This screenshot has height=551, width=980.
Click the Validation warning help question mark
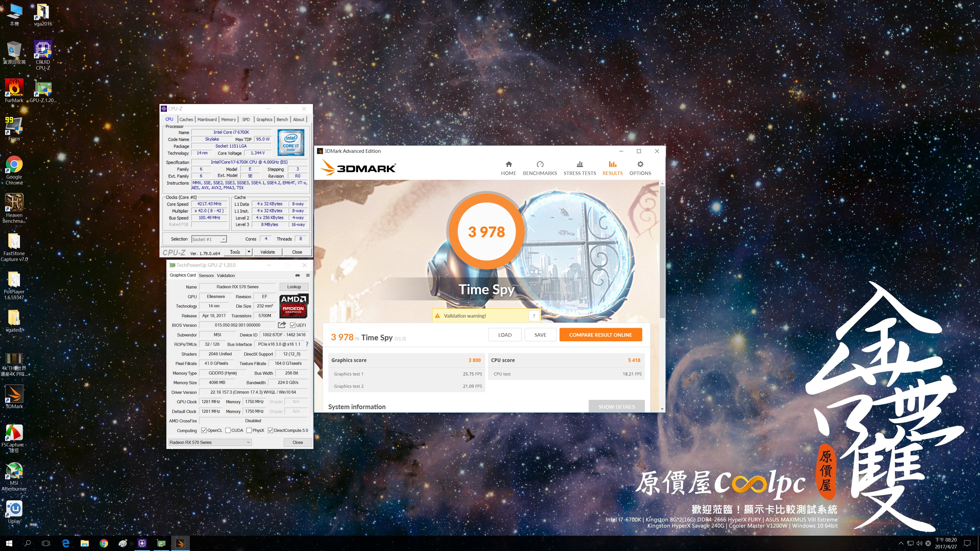tap(534, 316)
